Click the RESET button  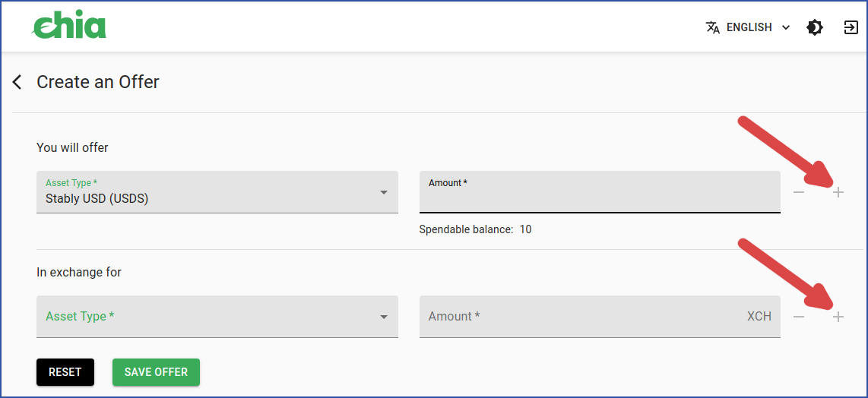tap(65, 372)
